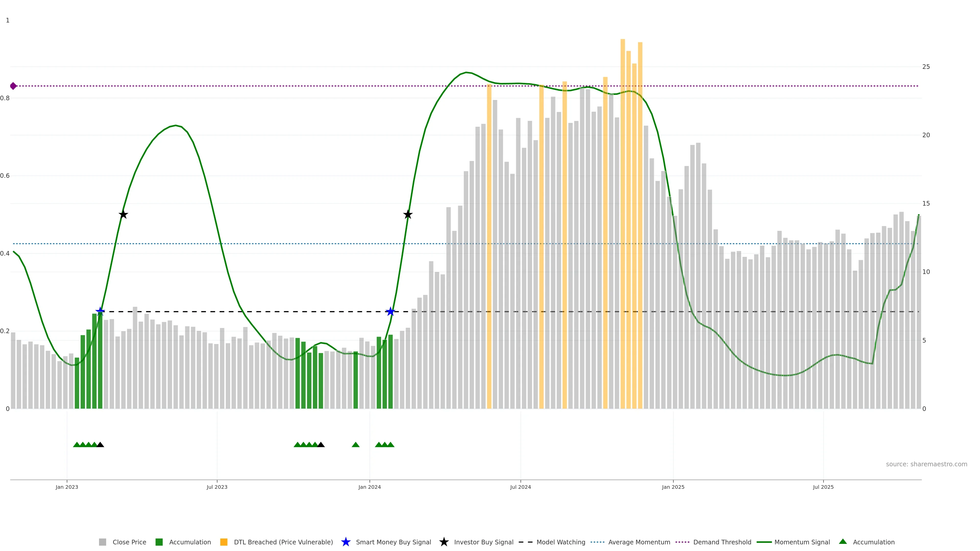Toggle the Model Watching legend entry
The height and width of the screenshot is (551, 980).
click(561, 542)
